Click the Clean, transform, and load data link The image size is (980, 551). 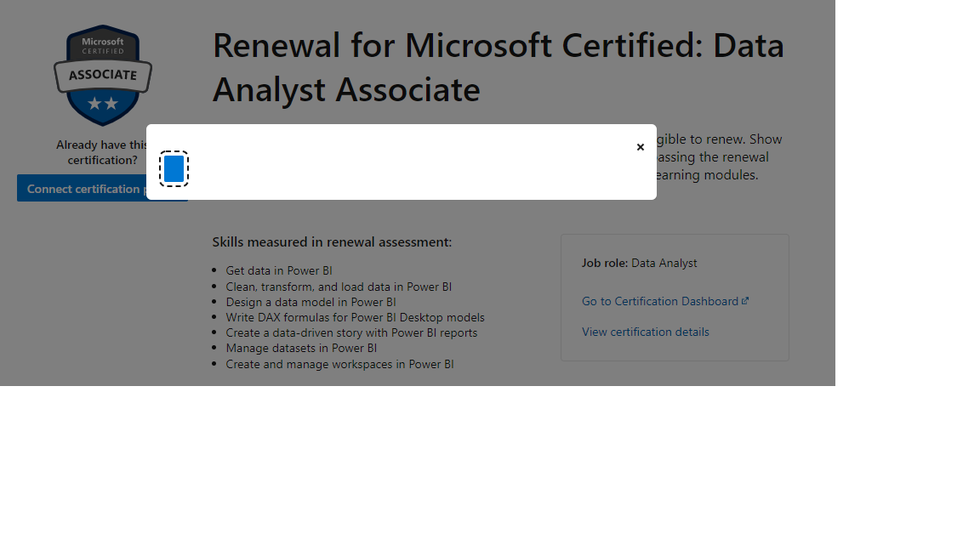(339, 287)
